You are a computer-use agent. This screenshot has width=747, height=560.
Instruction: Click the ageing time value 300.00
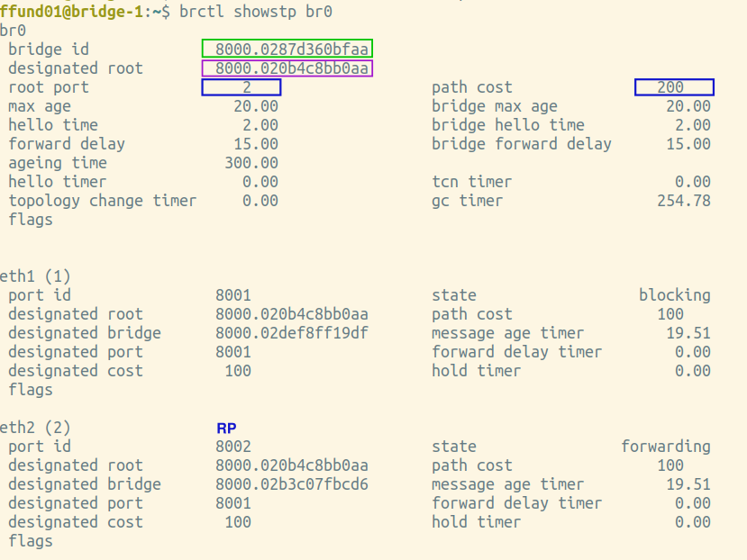(251, 163)
